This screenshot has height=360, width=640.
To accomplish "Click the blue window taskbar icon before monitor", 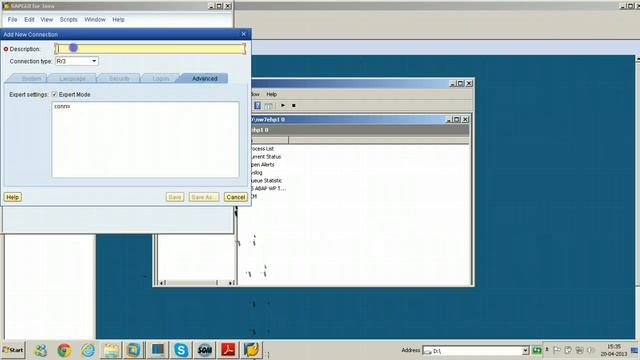I will [x=134, y=350].
